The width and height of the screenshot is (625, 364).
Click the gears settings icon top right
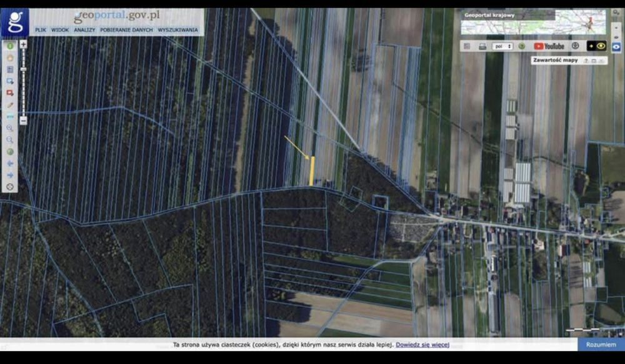[x=617, y=13]
